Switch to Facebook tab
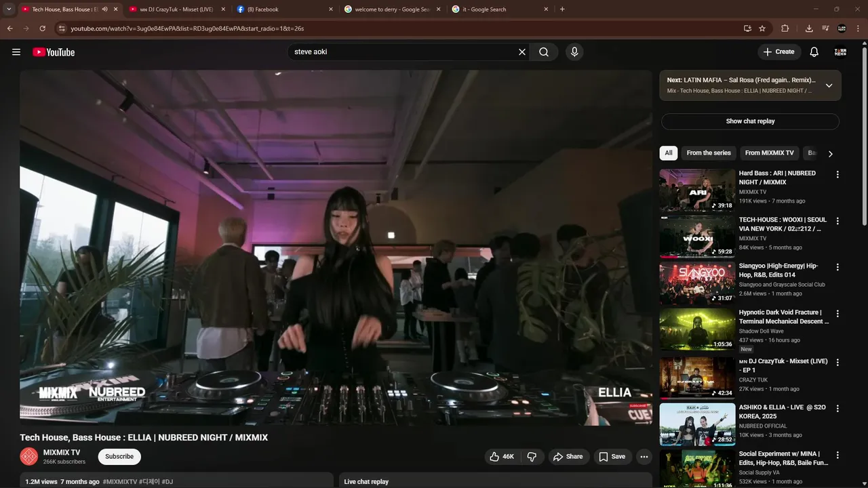Screen dimensions: 868x488 [x=285, y=9]
